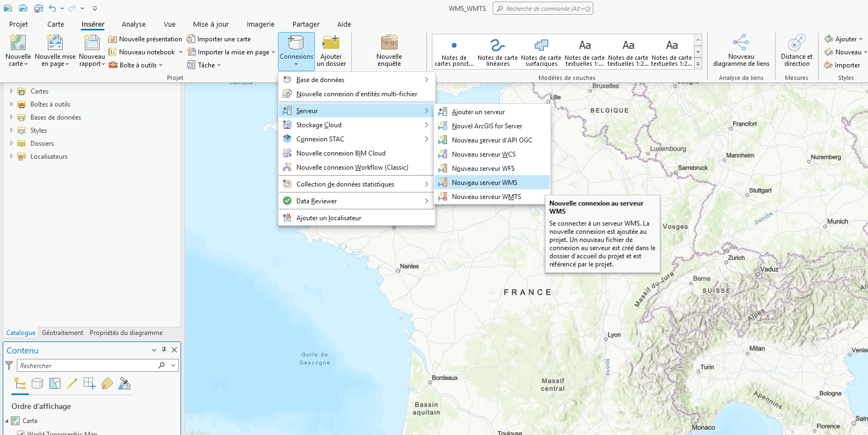
Task: Choose Nouveau serveur WMTS from submenu
Action: 486,197
